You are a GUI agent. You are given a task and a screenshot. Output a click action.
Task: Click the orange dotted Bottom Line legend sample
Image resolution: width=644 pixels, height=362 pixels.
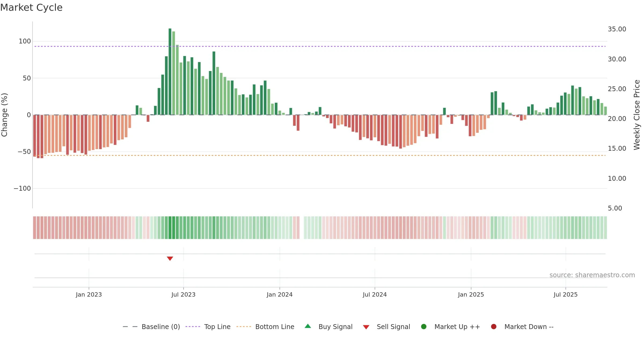point(244,327)
